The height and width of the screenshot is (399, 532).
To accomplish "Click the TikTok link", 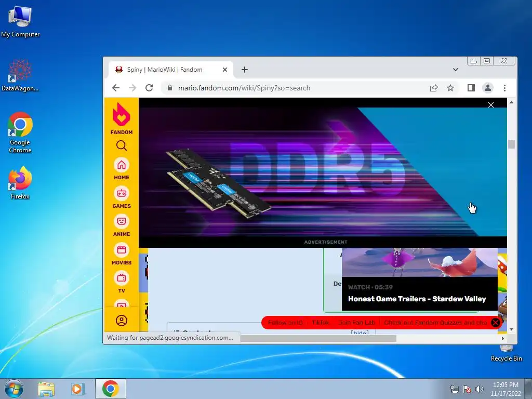I will pyautogui.click(x=321, y=322).
